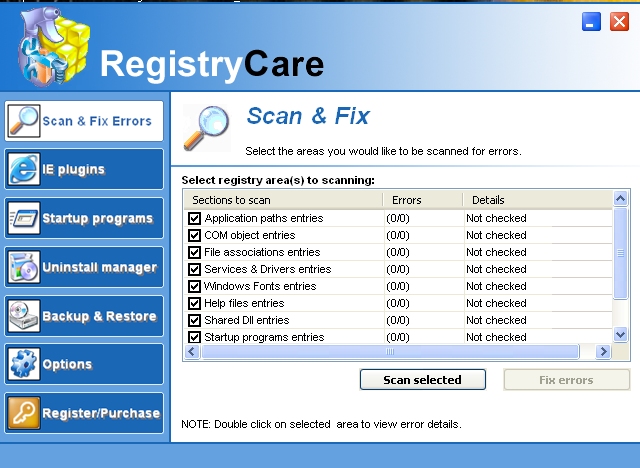Select 'COM object entries' row text
This screenshot has height=468, width=640.
(x=250, y=235)
